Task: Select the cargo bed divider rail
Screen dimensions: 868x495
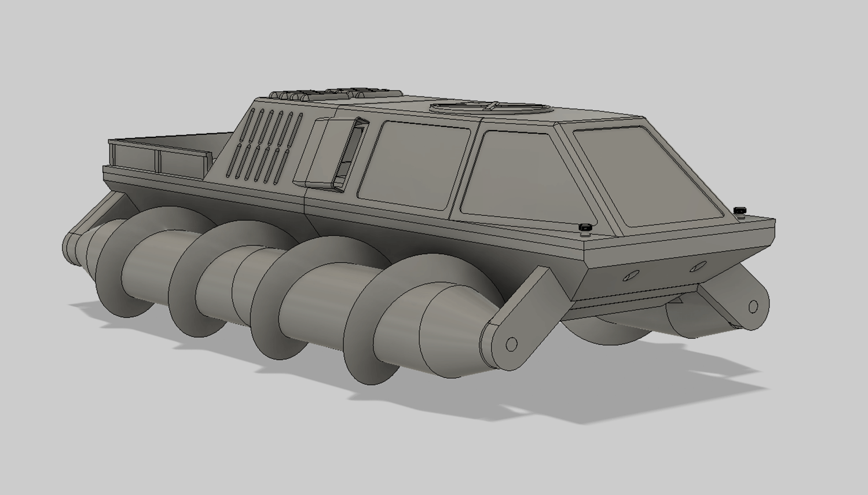Action: (x=157, y=160)
